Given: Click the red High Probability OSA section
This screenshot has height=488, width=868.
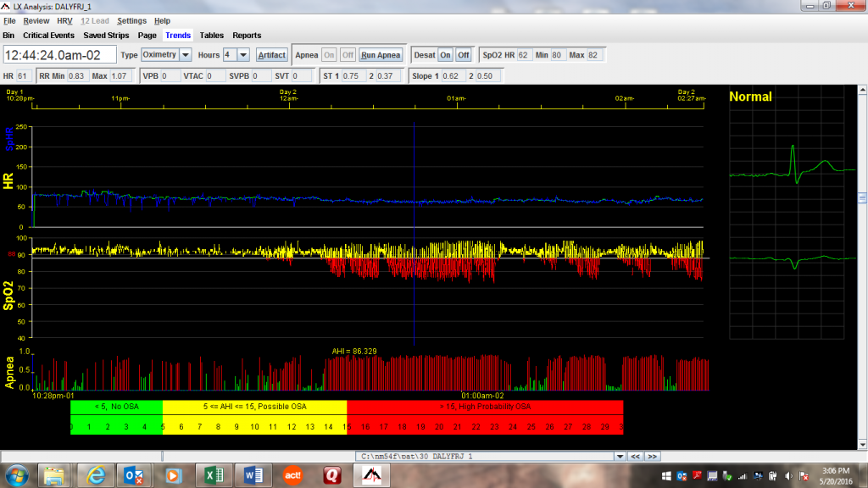Looking at the screenshot, I should pyautogui.click(x=485, y=417).
